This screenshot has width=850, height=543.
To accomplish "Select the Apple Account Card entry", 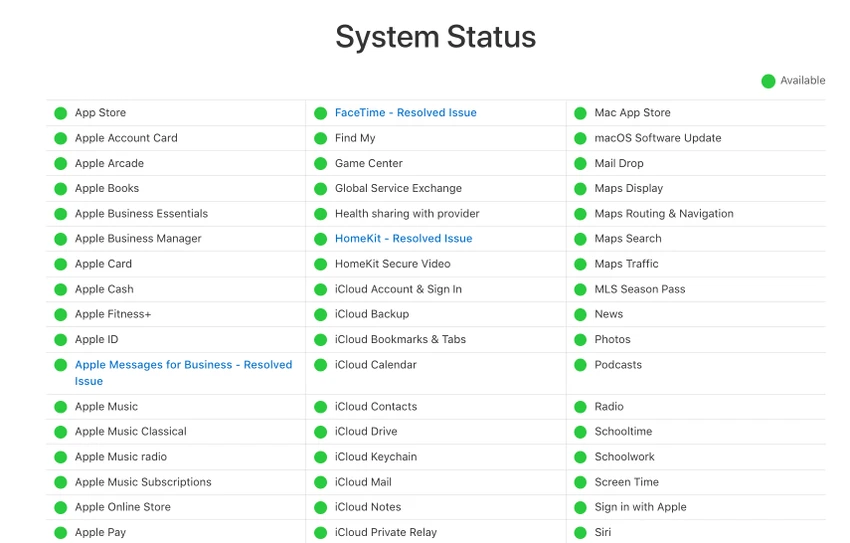I will pos(126,138).
